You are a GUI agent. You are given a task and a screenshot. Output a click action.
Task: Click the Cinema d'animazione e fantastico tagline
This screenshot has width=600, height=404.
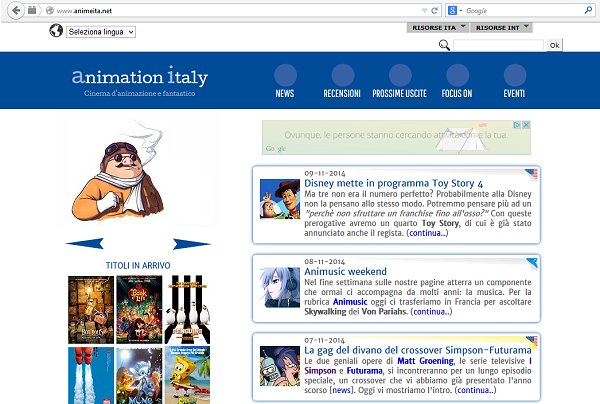tap(140, 93)
